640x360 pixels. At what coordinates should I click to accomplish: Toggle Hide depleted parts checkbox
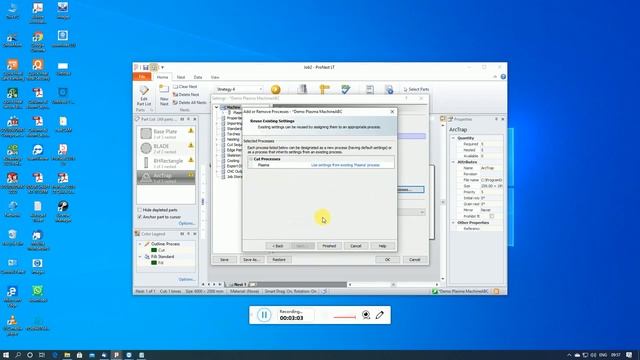coord(140,210)
